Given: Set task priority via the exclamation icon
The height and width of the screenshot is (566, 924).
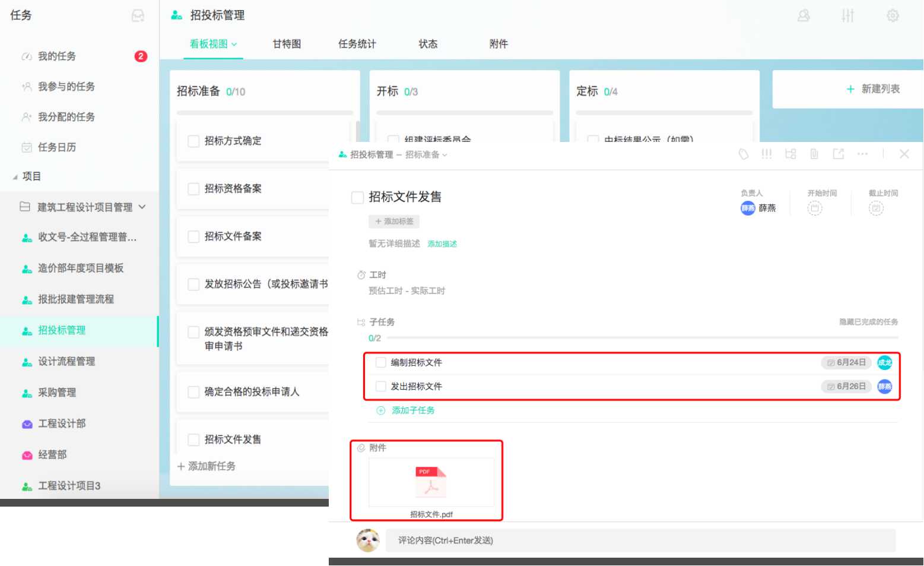Looking at the screenshot, I should tap(767, 154).
